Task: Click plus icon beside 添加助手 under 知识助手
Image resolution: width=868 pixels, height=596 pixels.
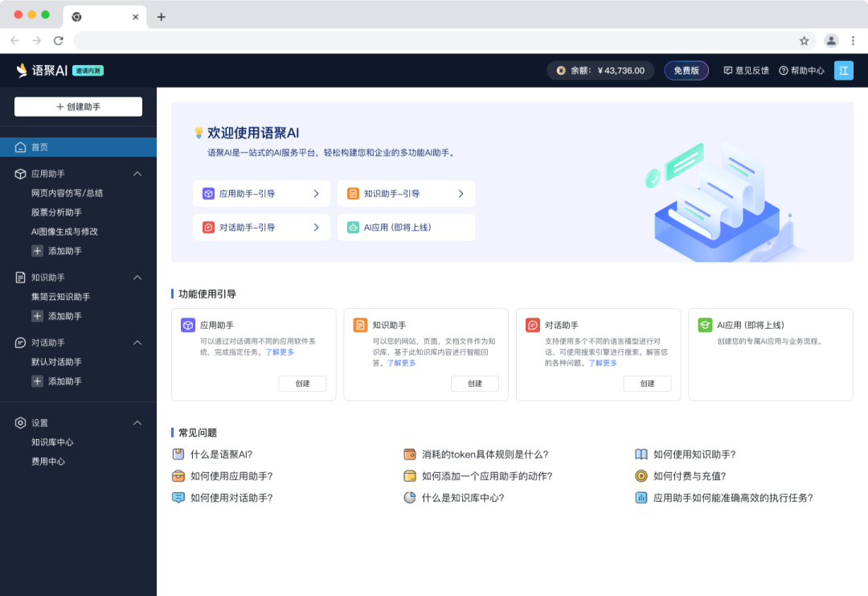Action: 37,316
